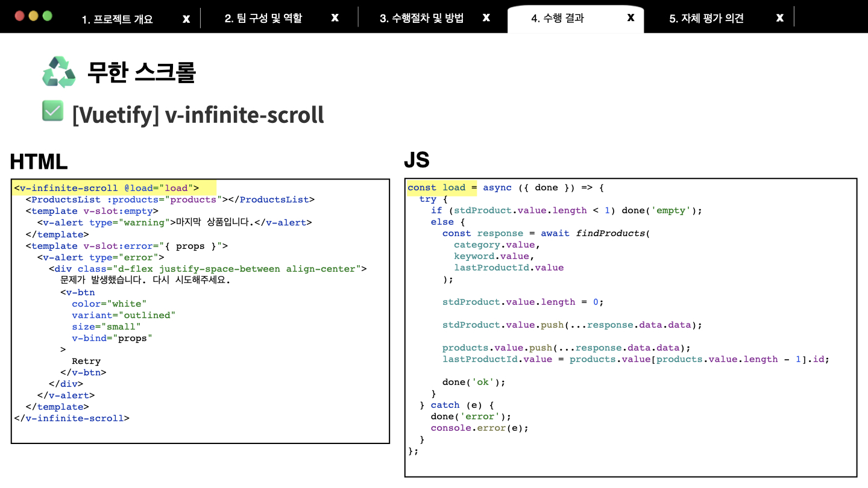Close the '3. 수행절차 및 방법' tab
This screenshot has height=488, width=868.
486,17
